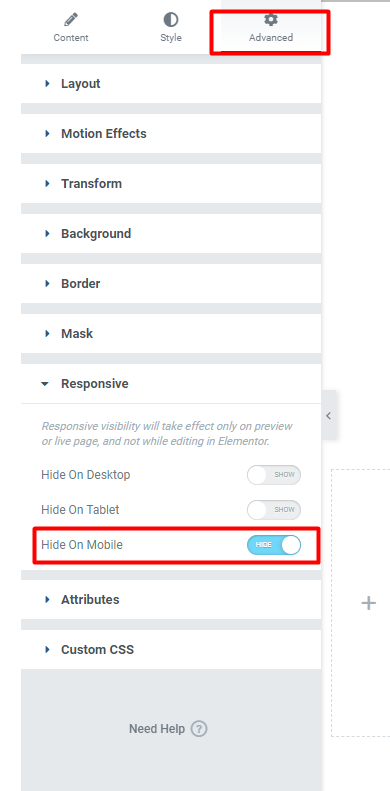390x791 pixels.
Task: Switch to the Content tab
Action: [71, 27]
